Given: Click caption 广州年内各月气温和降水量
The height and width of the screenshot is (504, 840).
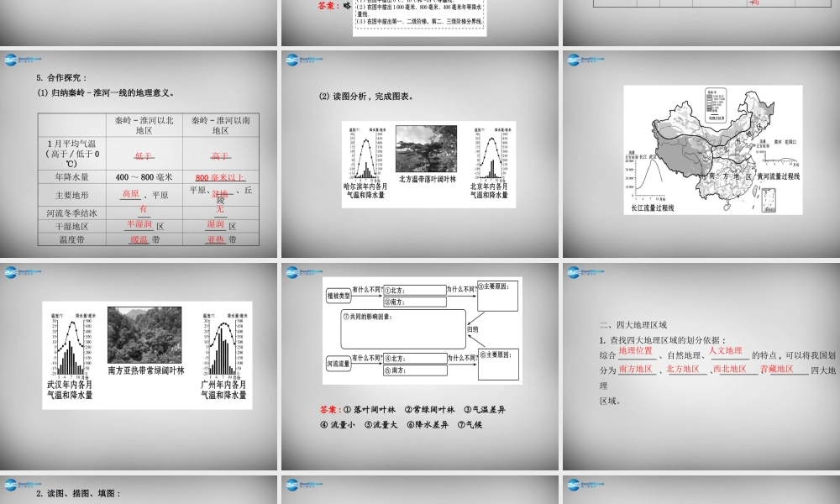Looking at the screenshot, I should click(x=223, y=390).
